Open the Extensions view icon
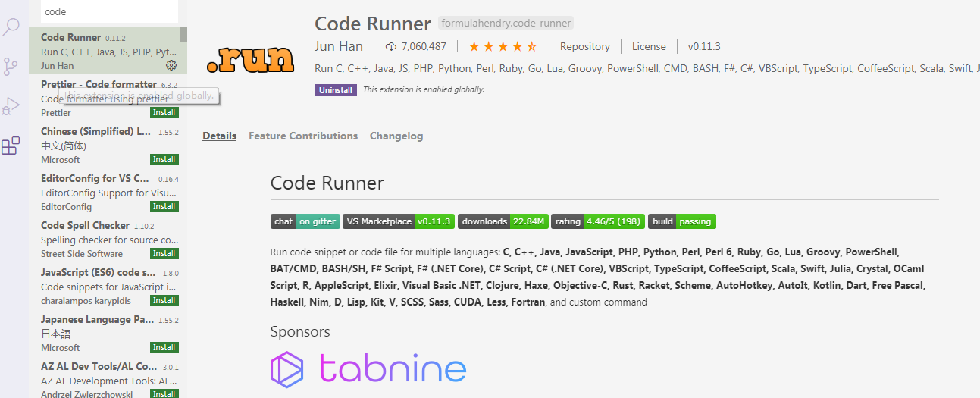 click(x=11, y=146)
